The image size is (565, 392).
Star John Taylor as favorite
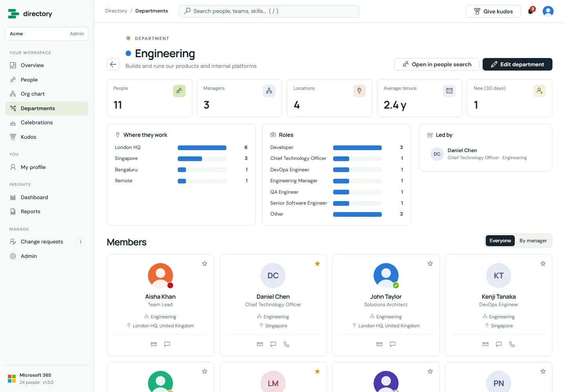point(430,264)
